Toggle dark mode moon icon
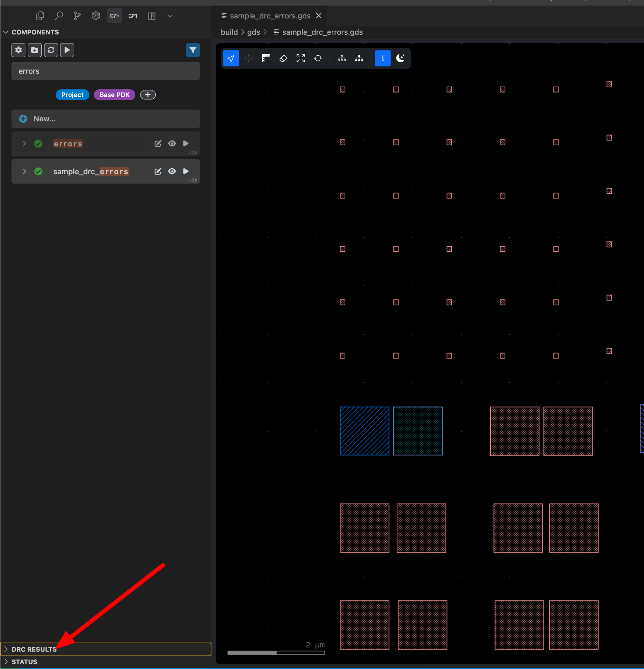Viewport: 644px width, 669px height. coord(400,58)
